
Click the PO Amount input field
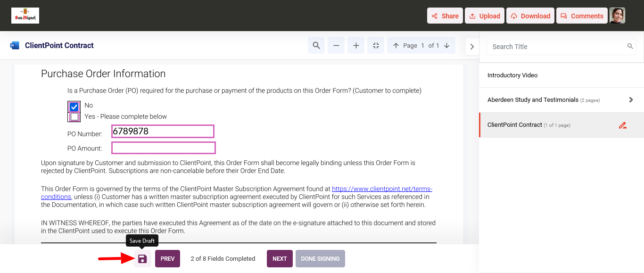[x=163, y=148]
